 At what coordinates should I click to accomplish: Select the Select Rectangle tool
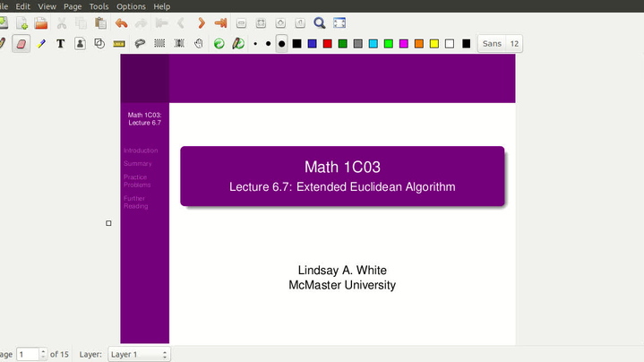click(x=159, y=44)
